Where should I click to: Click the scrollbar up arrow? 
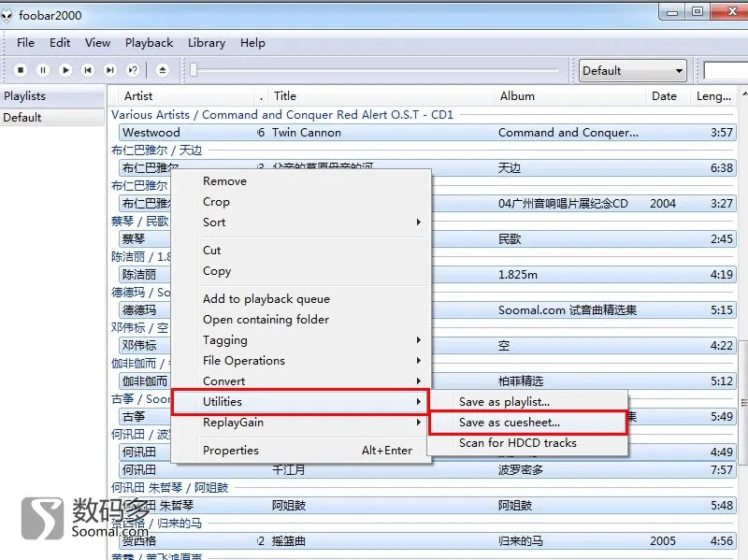click(x=743, y=94)
